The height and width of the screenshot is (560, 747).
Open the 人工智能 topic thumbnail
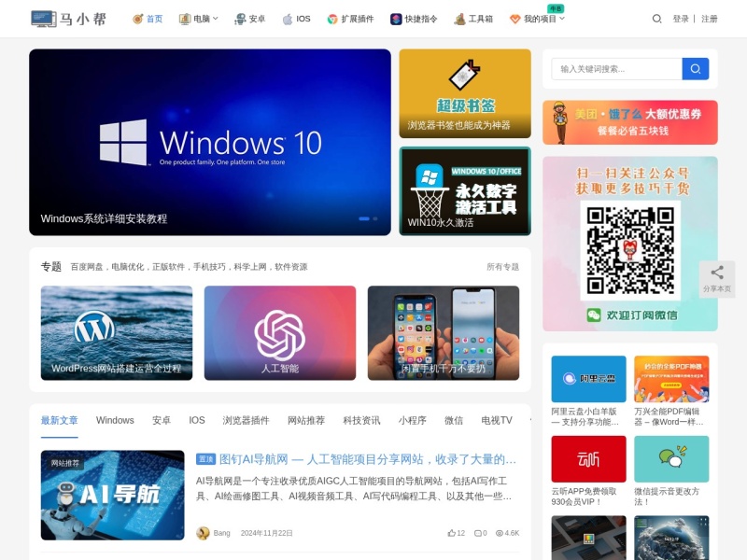(x=280, y=333)
